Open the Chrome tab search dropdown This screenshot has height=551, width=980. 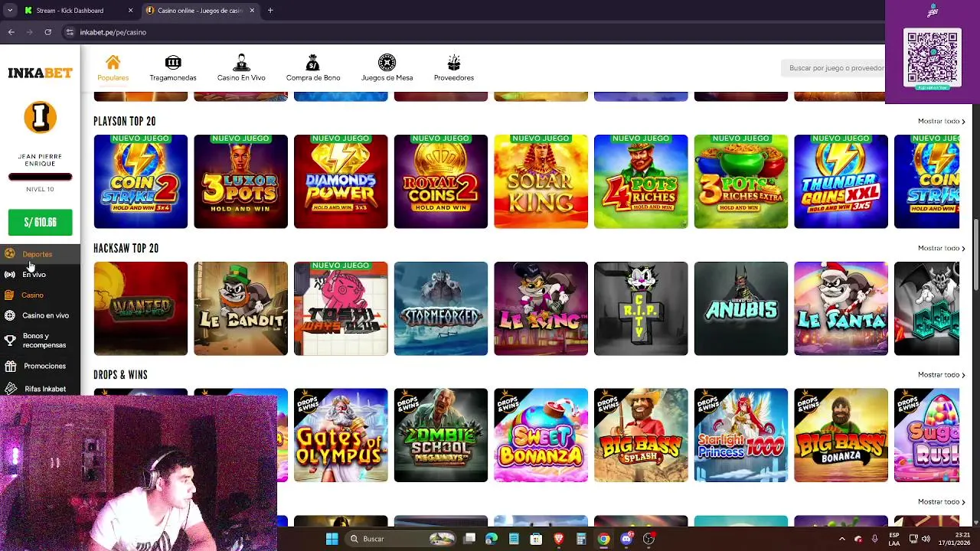pyautogui.click(x=10, y=11)
